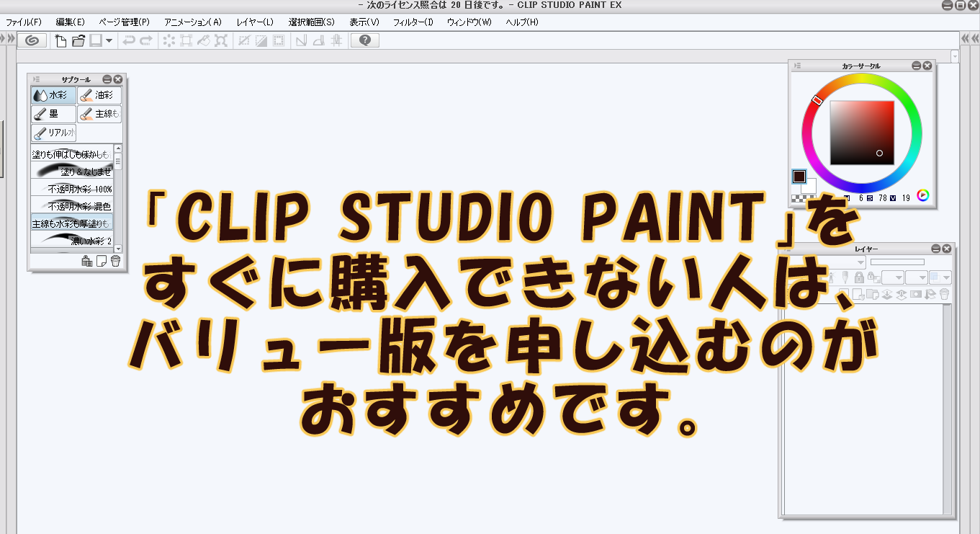Viewport: 980px width, 534px height.
Task: Open the ウィンドウ(W) menu
Action: [469, 22]
